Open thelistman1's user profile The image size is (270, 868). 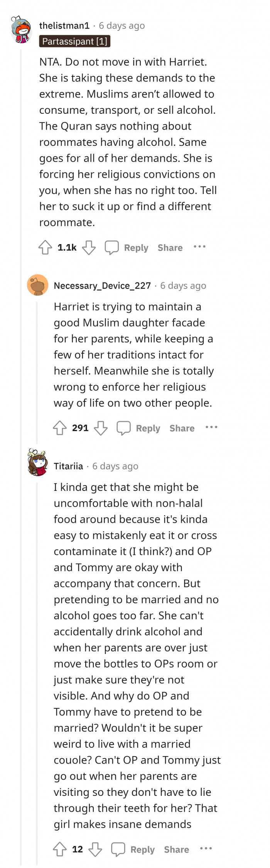click(x=64, y=26)
